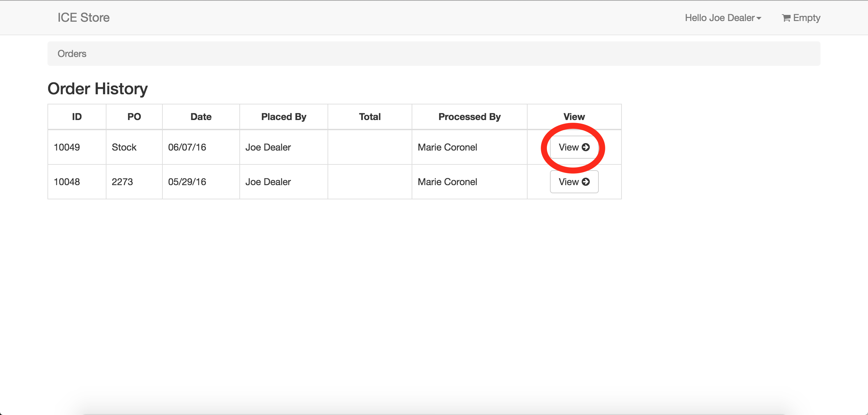The image size is (868, 415).
Task: Click the Order History heading
Action: pos(98,88)
